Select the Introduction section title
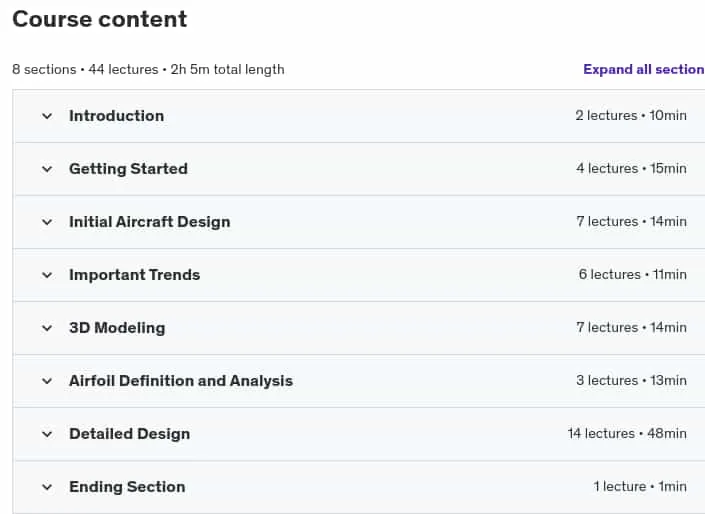This screenshot has width=705, height=514. point(116,116)
